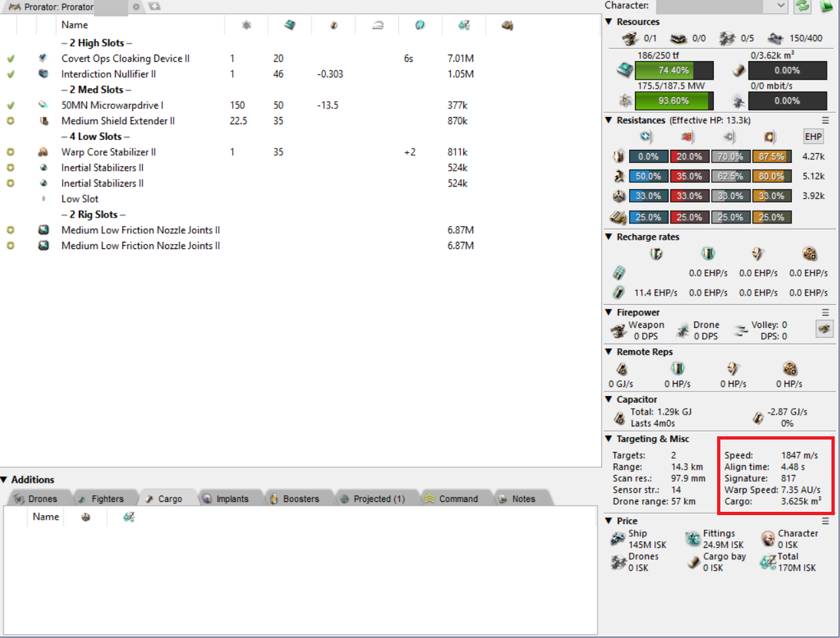Open a new fitting tab
Screen dimensions: 840x638
(154, 7)
